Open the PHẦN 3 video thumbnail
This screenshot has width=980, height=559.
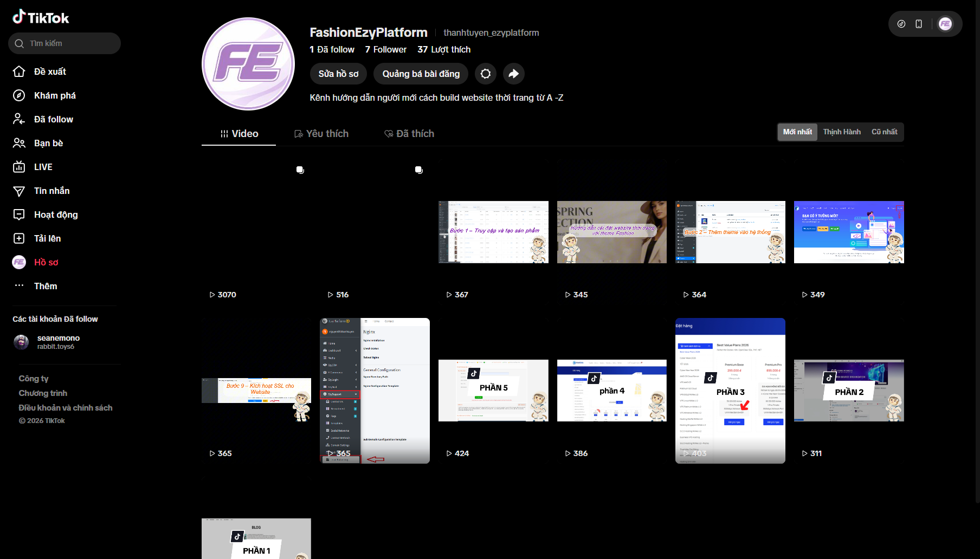point(730,391)
